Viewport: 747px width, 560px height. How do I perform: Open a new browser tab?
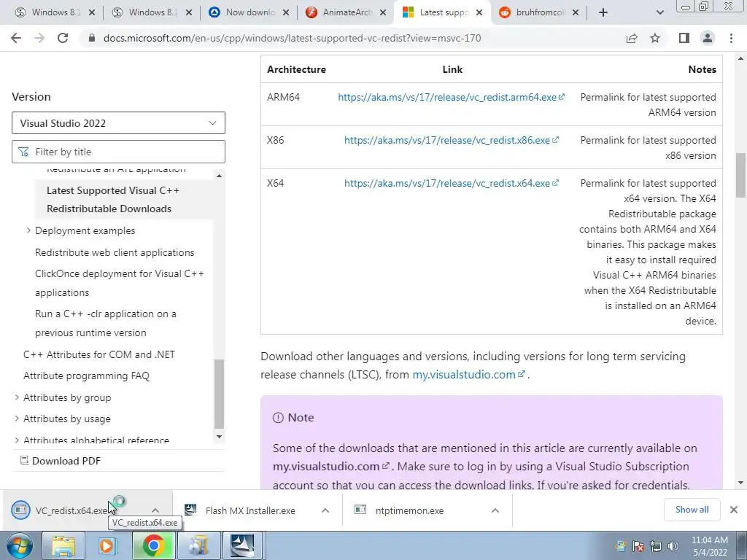(x=603, y=13)
